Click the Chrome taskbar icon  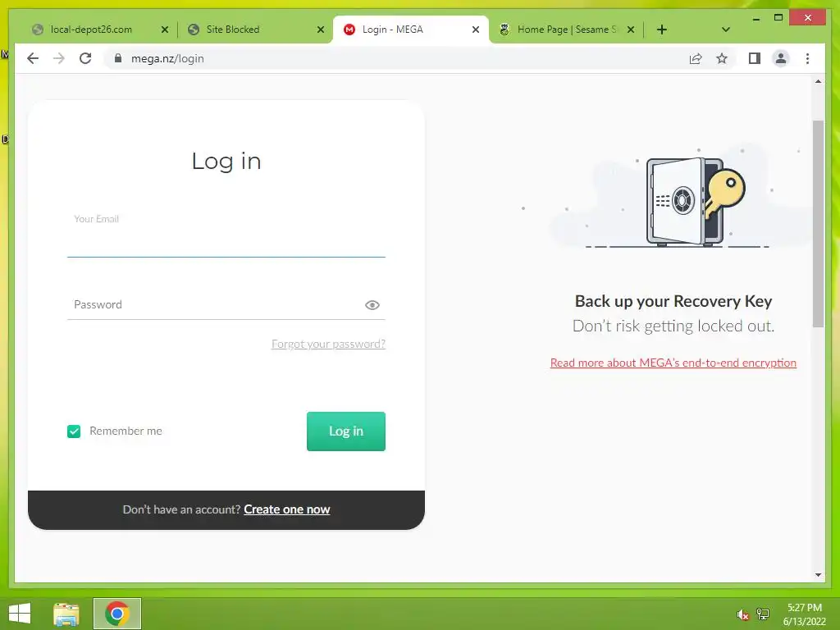point(116,614)
